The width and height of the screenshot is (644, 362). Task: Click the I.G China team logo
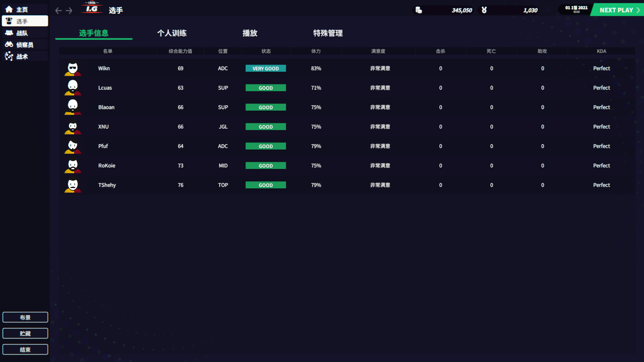91,8
